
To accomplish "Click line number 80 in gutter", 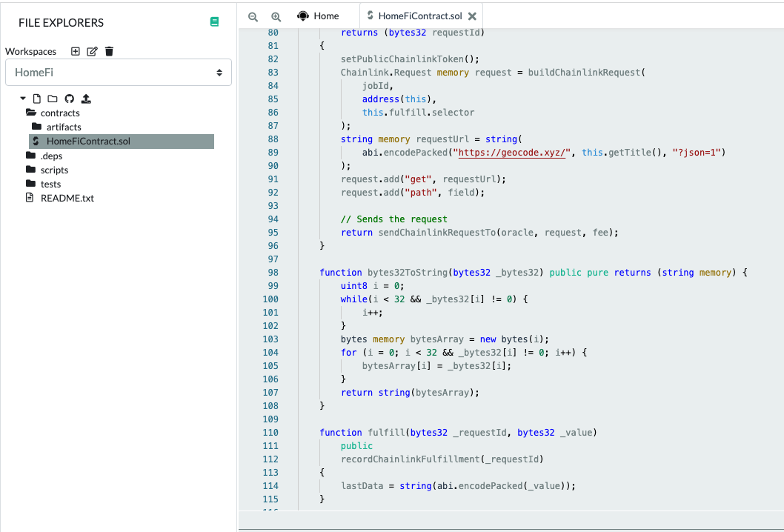I will coord(273,33).
